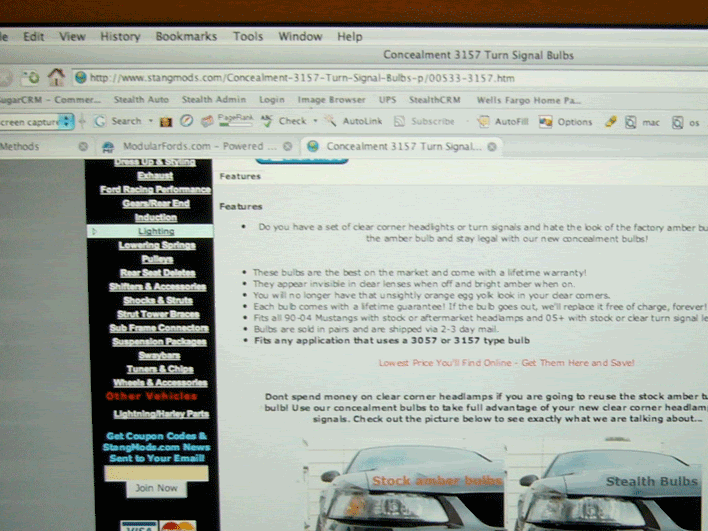The width and height of the screenshot is (708, 531).
Task: Open the Login bookmark
Action: (272, 100)
